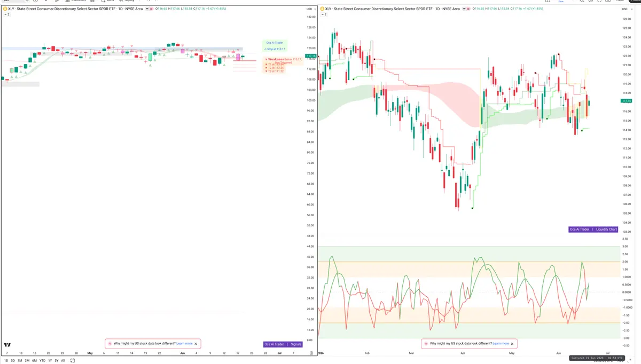641x364 pixels.
Task: Select the YTD time range
Action: pyautogui.click(x=42, y=361)
